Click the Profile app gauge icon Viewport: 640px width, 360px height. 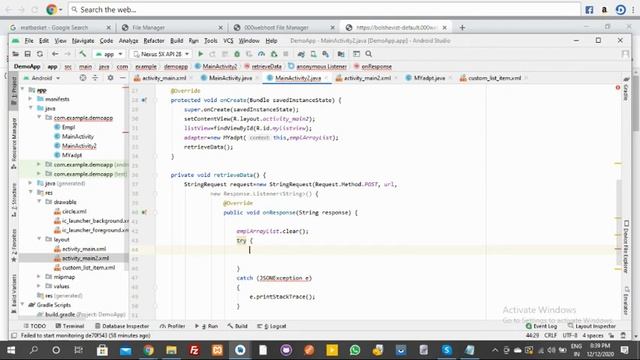[x=261, y=54]
